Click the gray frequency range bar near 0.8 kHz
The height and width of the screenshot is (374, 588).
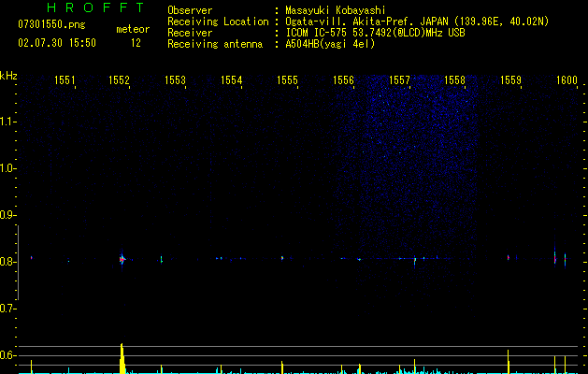(x=18, y=263)
